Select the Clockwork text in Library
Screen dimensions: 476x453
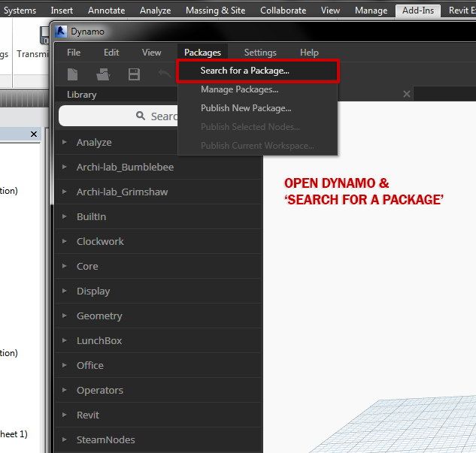point(100,241)
